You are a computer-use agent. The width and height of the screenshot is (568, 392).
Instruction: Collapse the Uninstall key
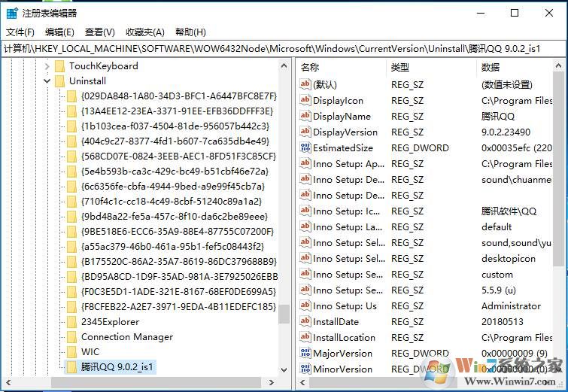[47, 81]
